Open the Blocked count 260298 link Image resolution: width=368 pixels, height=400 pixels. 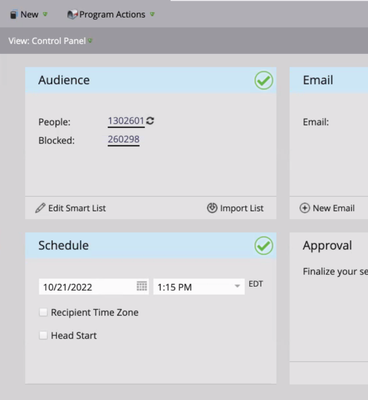pyautogui.click(x=123, y=139)
